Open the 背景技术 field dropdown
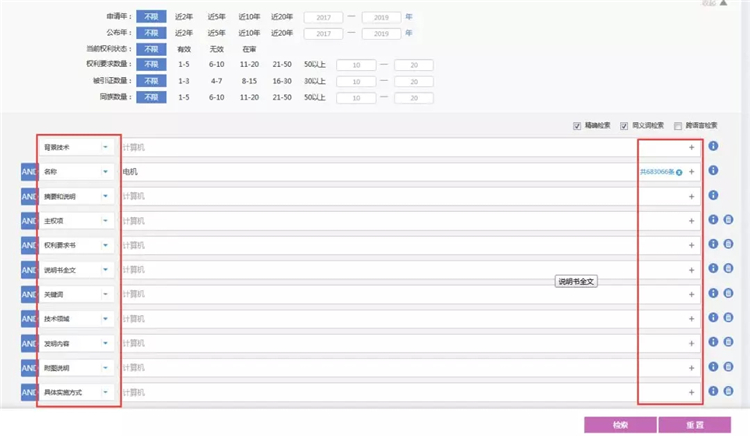The width and height of the screenshot is (750, 438). click(105, 147)
